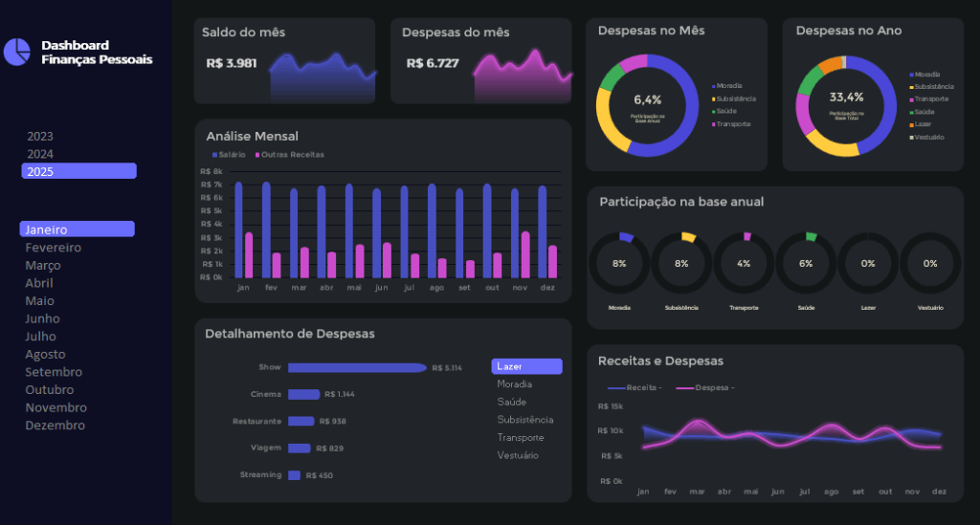Viewport: 980px width, 525px height.
Task: Click Moradia legend entry in Despesas no Mês
Action: click(x=727, y=85)
